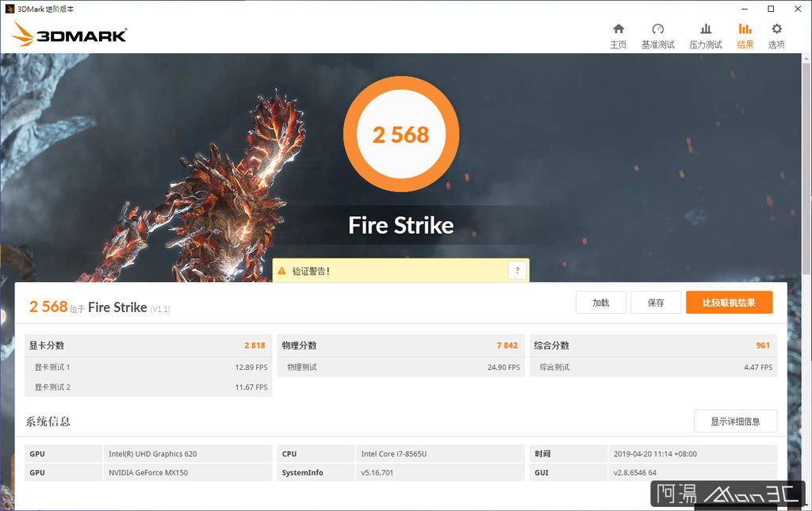Close the 3DMark window
The image size is (812, 511).
[x=798, y=9]
